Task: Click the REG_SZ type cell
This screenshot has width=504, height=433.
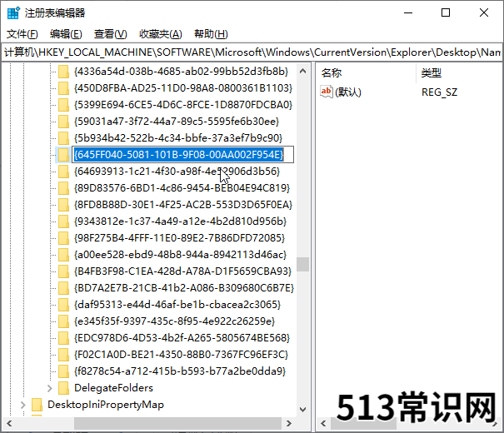Action: (x=439, y=92)
